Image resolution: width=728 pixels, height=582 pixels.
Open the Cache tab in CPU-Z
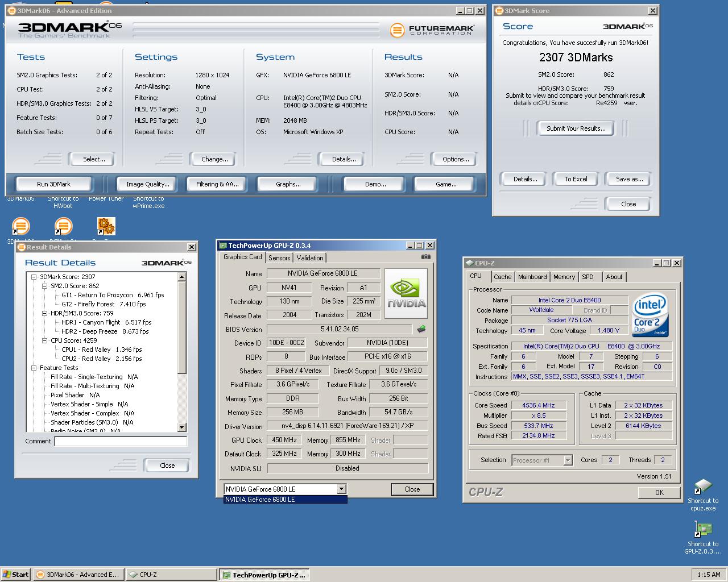(502, 277)
